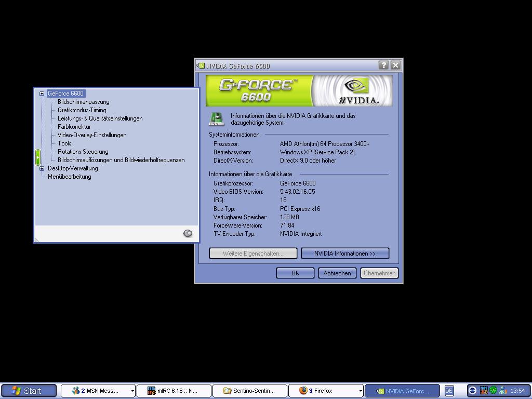Image resolution: width=532 pixels, height=399 pixels.
Task: Click the taskbar clock showing 13:54
Action: (x=518, y=391)
